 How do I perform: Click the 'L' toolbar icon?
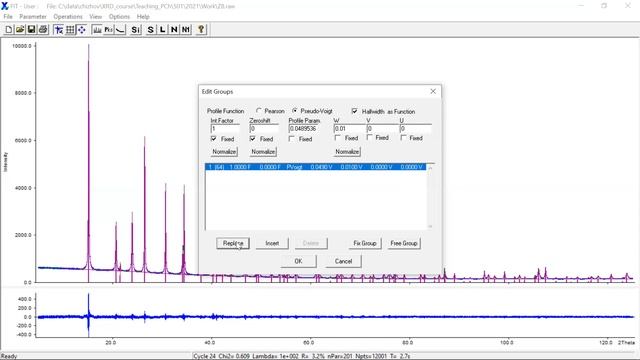[162, 29]
